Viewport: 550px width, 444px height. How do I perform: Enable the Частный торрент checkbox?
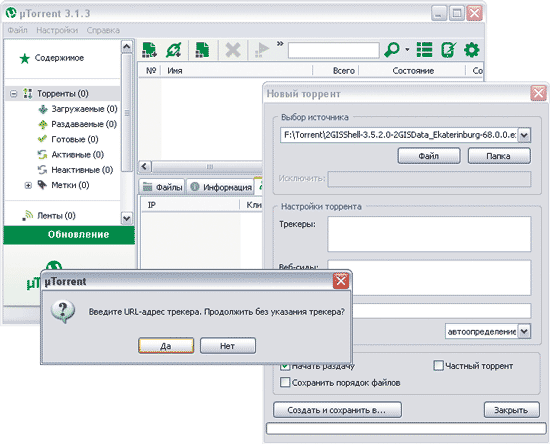tap(438, 365)
